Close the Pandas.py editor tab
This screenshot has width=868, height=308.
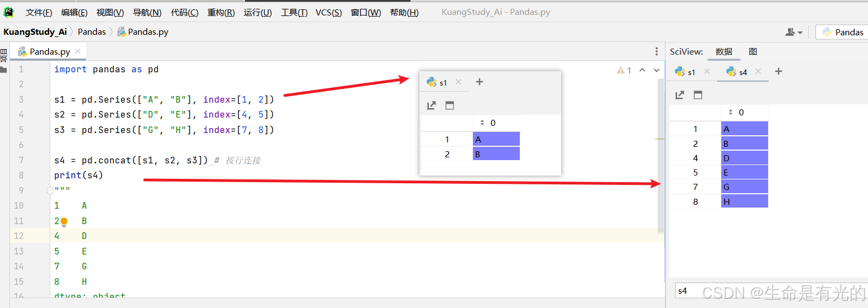[x=78, y=51]
